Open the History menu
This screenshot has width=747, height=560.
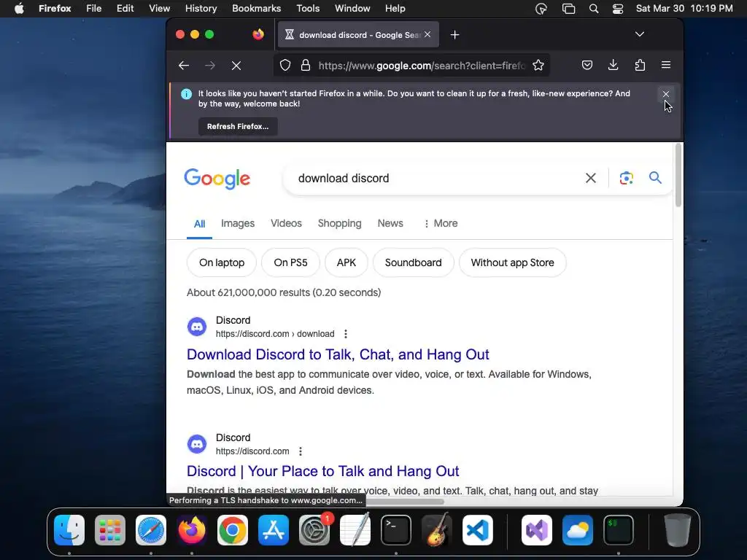pos(201,9)
